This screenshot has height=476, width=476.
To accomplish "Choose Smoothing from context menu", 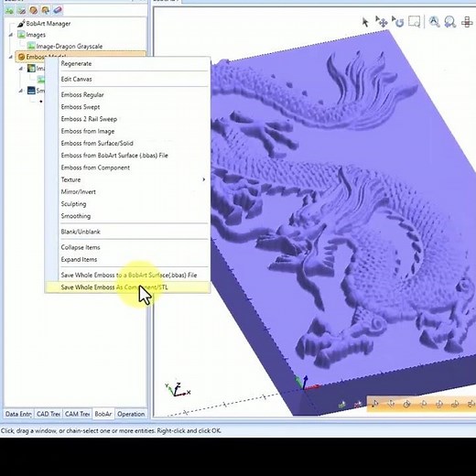I will pyautogui.click(x=76, y=216).
